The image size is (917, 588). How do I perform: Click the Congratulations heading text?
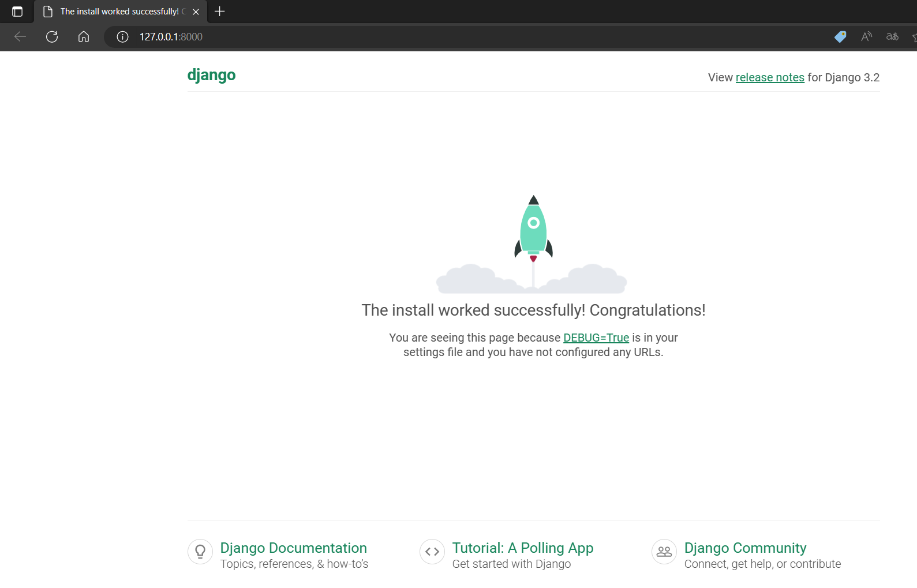533,310
